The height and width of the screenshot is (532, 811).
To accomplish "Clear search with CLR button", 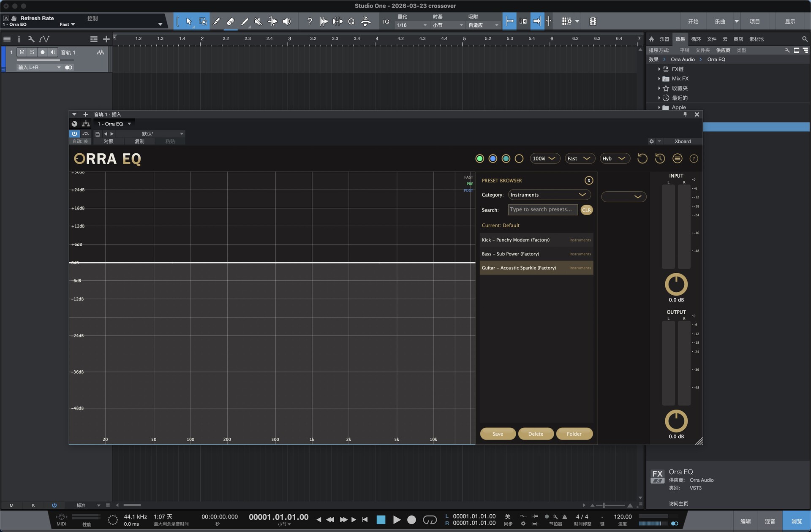I will tap(586, 210).
